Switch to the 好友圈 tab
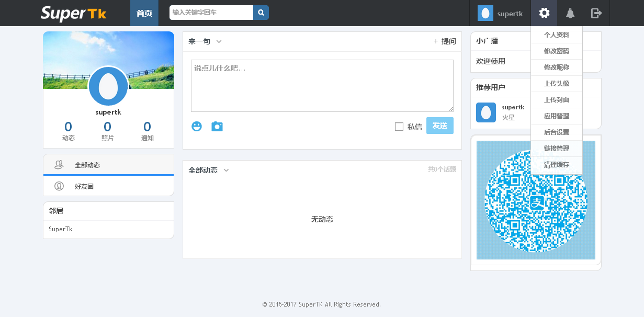644x317 pixels. 84,186
